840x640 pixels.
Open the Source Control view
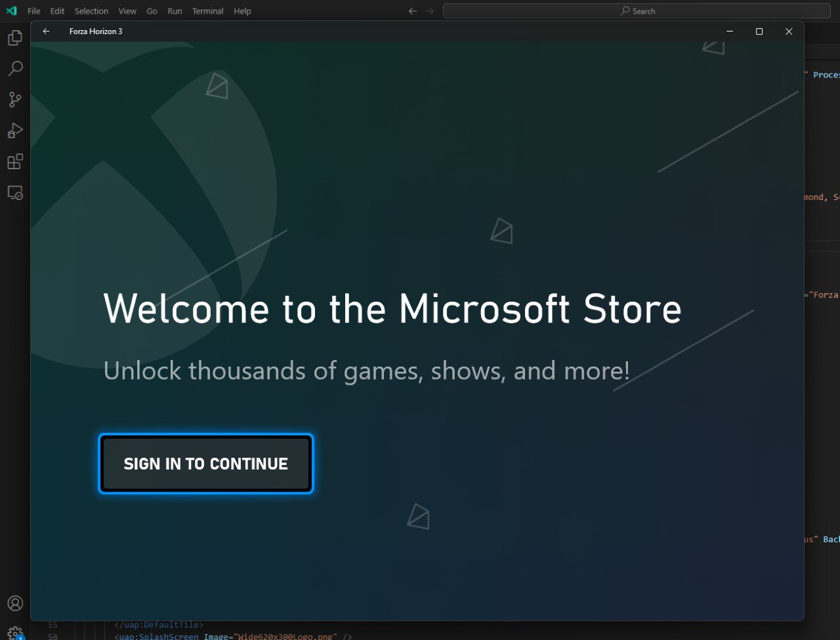(x=15, y=100)
